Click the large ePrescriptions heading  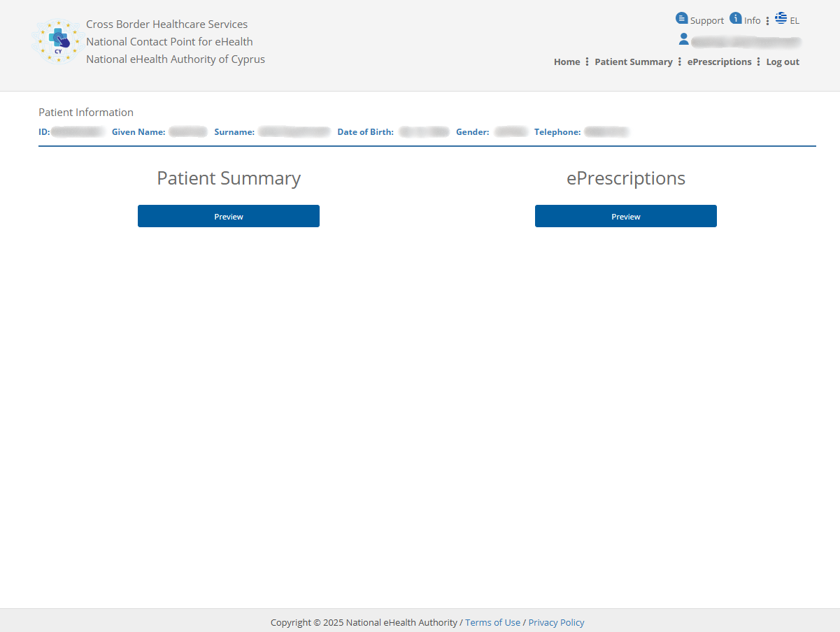[625, 178]
